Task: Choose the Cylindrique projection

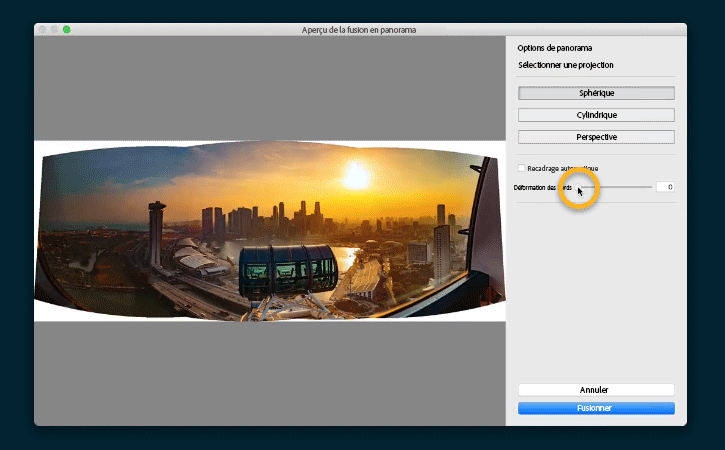Action: (596, 115)
